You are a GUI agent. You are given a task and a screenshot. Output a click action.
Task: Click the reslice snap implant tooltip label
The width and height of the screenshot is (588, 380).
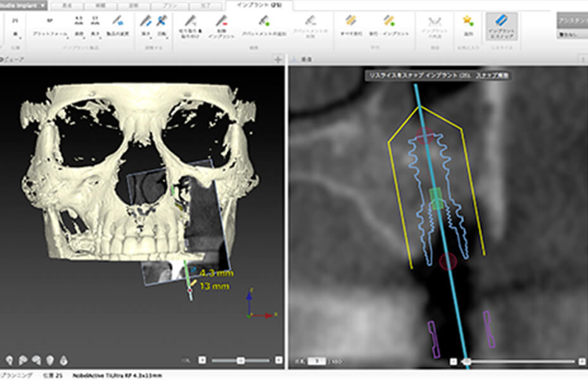[x=438, y=75]
